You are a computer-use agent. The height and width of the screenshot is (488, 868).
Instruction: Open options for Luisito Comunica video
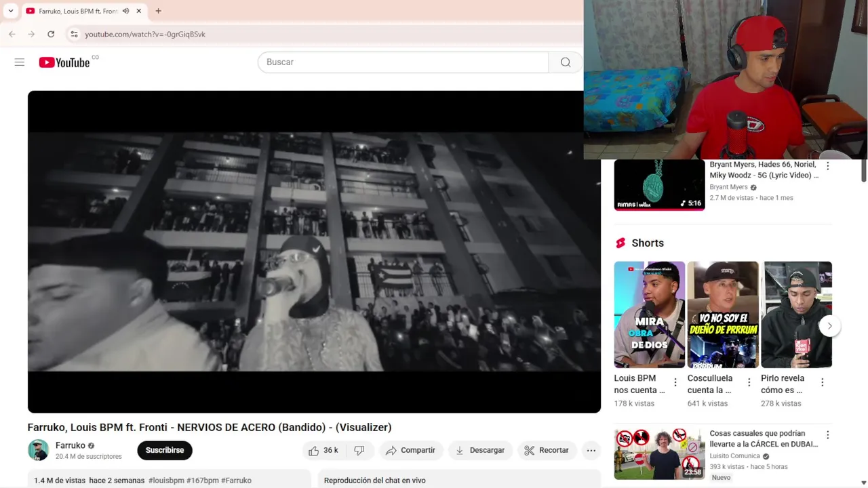point(827,435)
